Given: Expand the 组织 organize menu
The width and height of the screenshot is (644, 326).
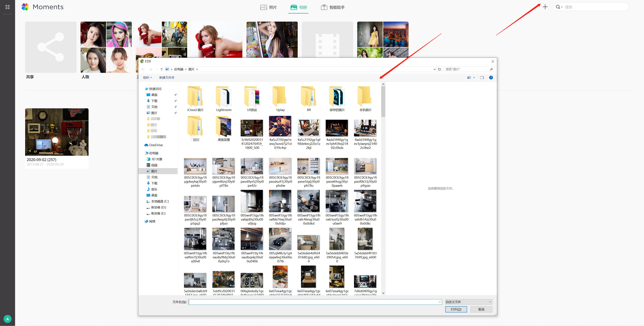Looking at the screenshot, I should pyautogui.click(x=147, y=78).
